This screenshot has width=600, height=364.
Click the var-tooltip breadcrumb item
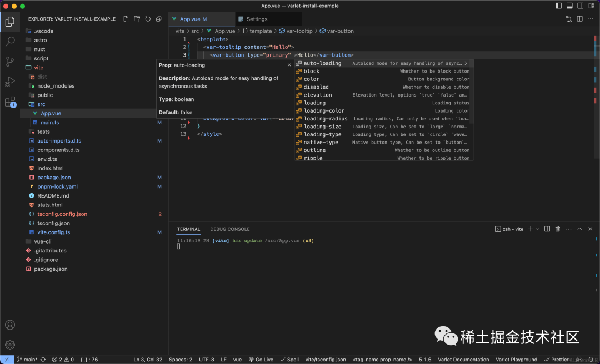tap(296, 31)
